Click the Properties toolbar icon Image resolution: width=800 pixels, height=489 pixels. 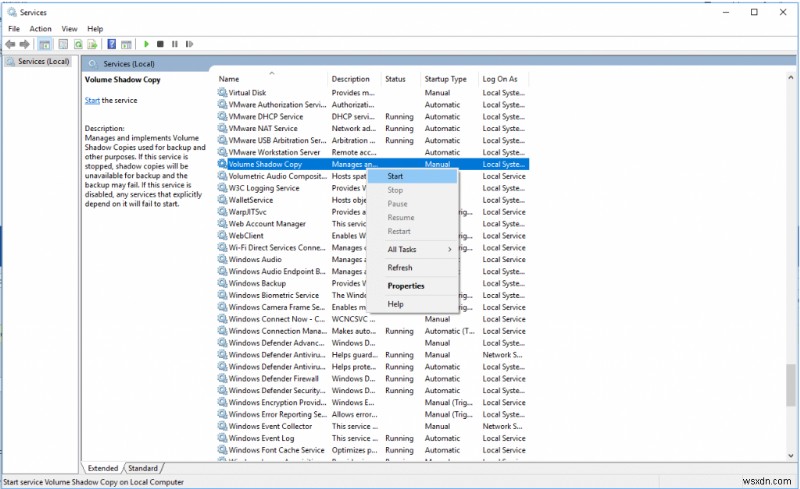click(x=63, y=44)
